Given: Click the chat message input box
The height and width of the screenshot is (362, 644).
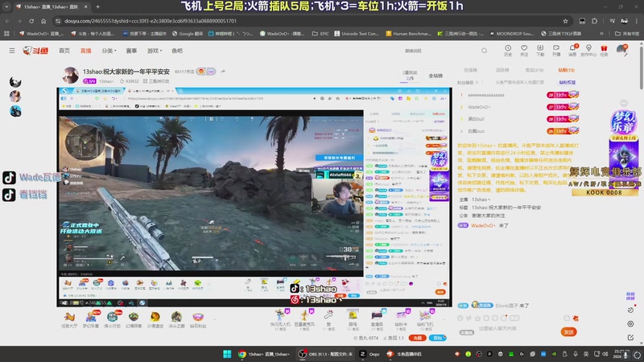Looking at the screenshot, I should pyautogui.click(x=515, y=329).
